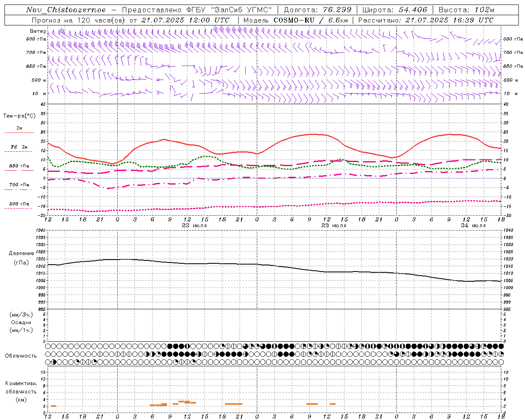Click the Давление panel label

(21, 253)
